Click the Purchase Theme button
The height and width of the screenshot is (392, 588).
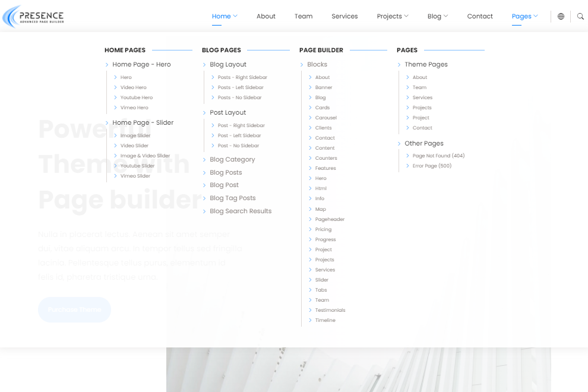pyautogui.click(x=74, y=309)
